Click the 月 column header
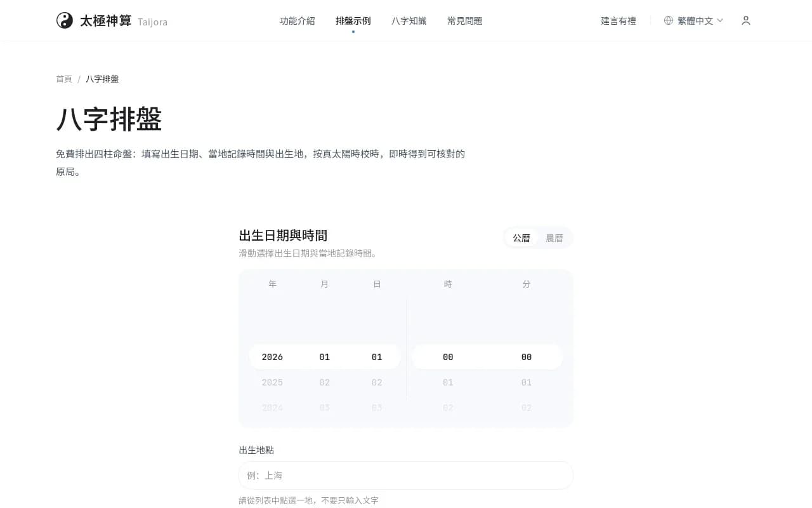This screenshot has height=508, width=812. click(x=325, y=284)
